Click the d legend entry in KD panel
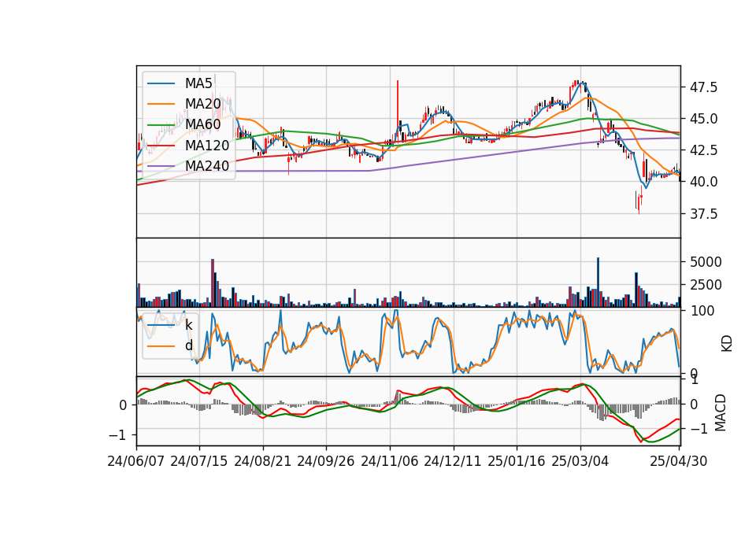The image size is (756, 543). (x=188, y=345)
